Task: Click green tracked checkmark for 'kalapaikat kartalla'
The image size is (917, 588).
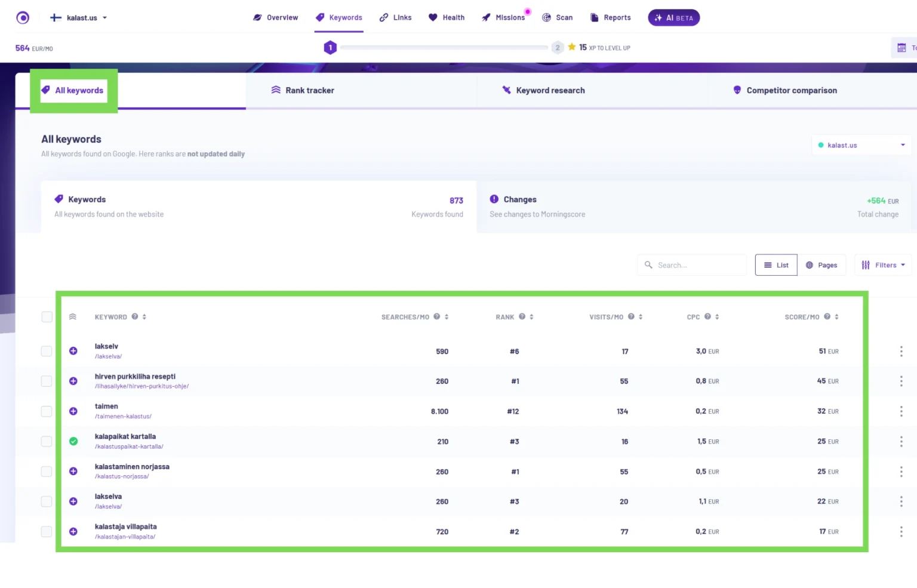Action: (73, 441)
